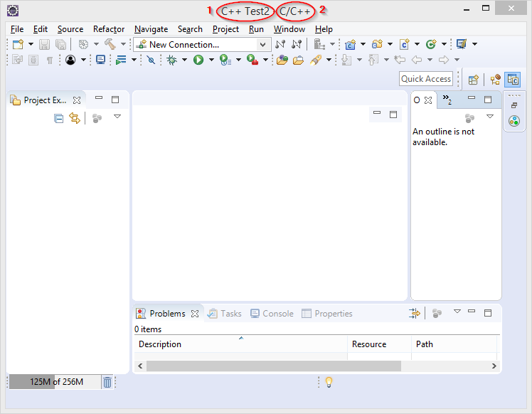Click the lightbulb tip icon in status bar
Screen dimensions: 532x414
[329, 382]
